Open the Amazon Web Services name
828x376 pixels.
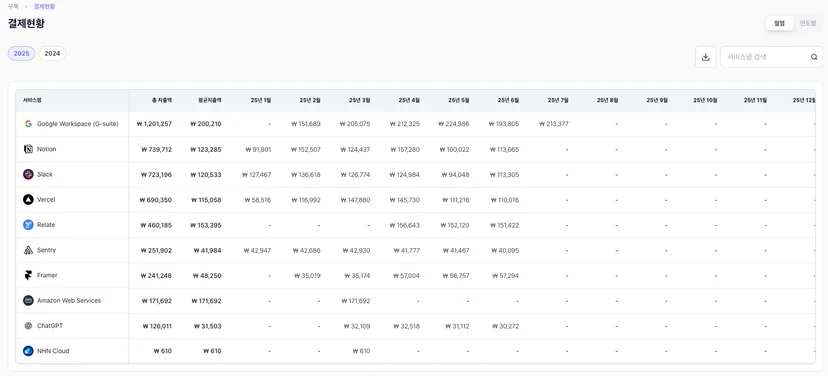tap(69, 300)
